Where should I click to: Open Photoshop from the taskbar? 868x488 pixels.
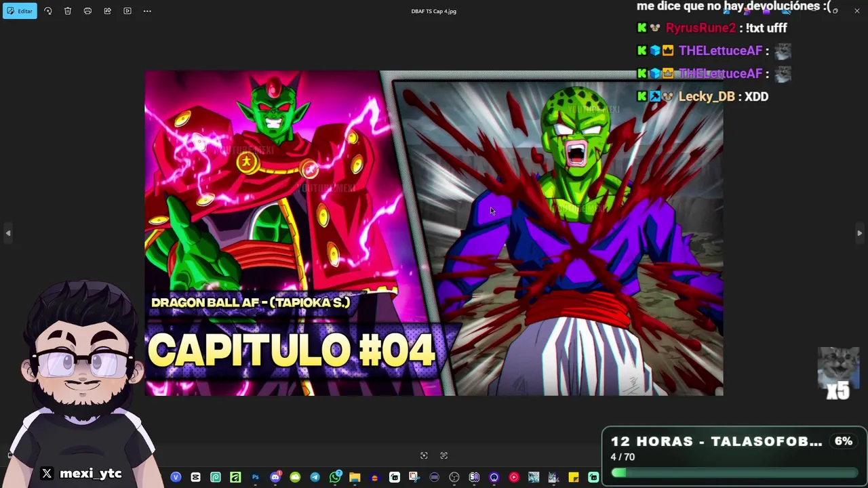(x=255, y=477)
